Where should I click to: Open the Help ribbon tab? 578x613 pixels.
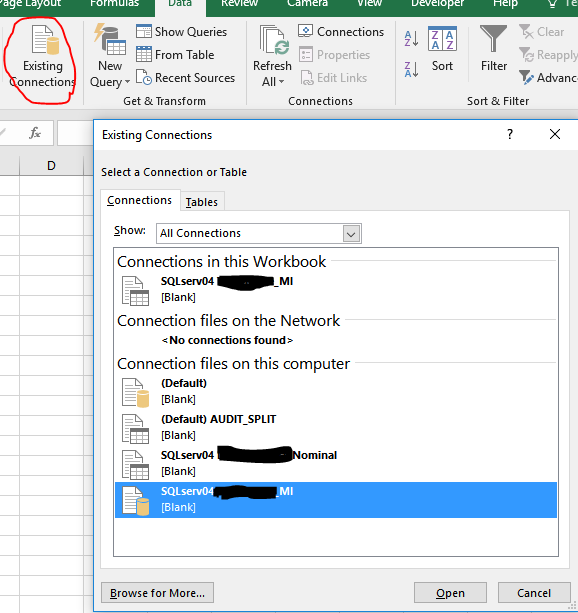[x=505, y=3]
